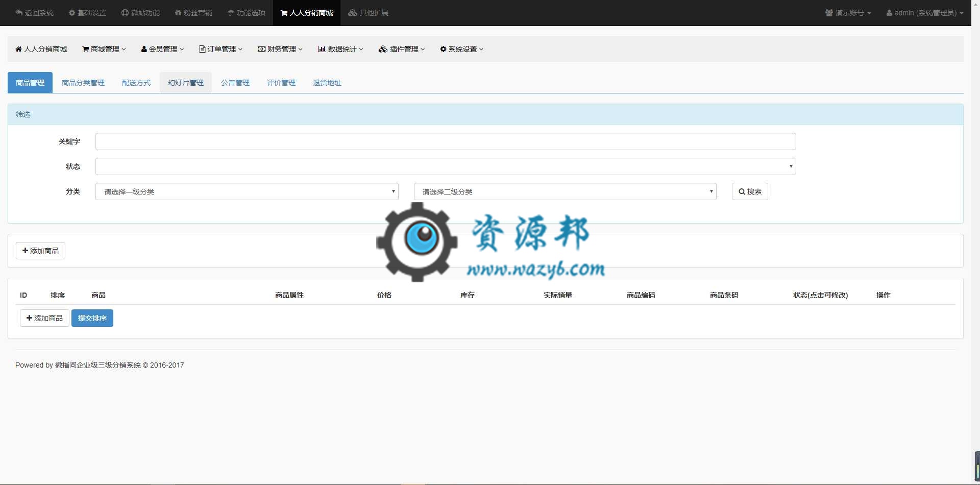Select the 商品管理 tab

[x=30, y=83]
